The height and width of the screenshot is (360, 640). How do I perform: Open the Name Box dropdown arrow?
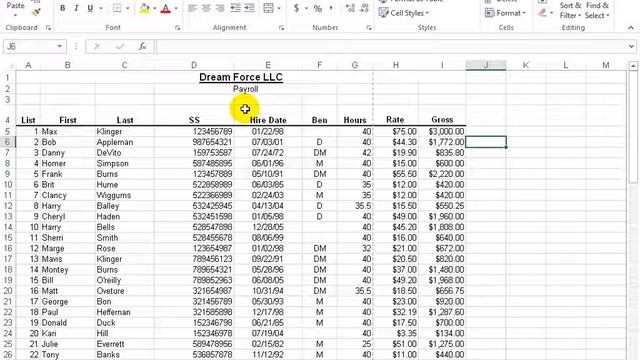point(60,47)
